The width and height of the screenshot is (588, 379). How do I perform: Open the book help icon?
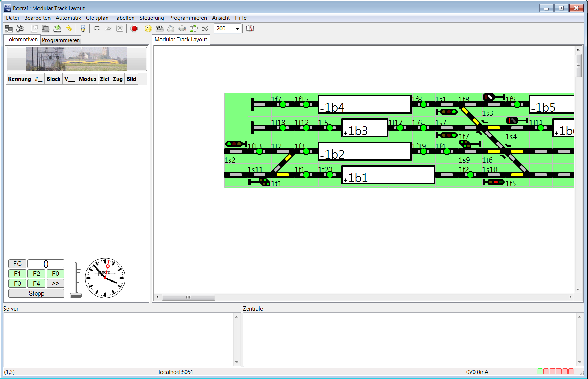(x=250, y=29)
